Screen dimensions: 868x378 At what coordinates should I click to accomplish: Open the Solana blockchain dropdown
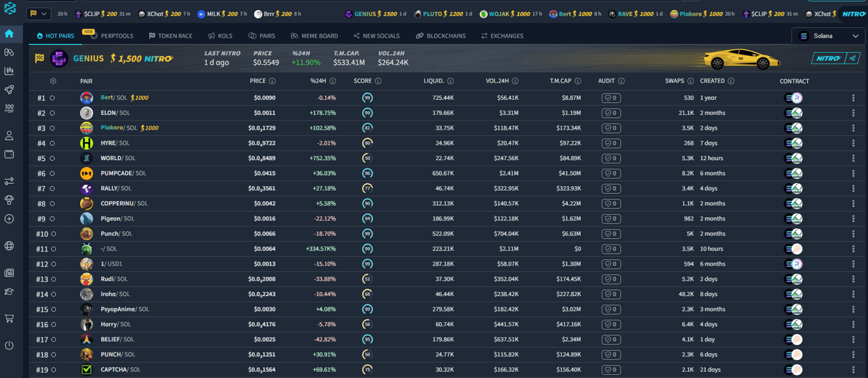click(829, 36)
